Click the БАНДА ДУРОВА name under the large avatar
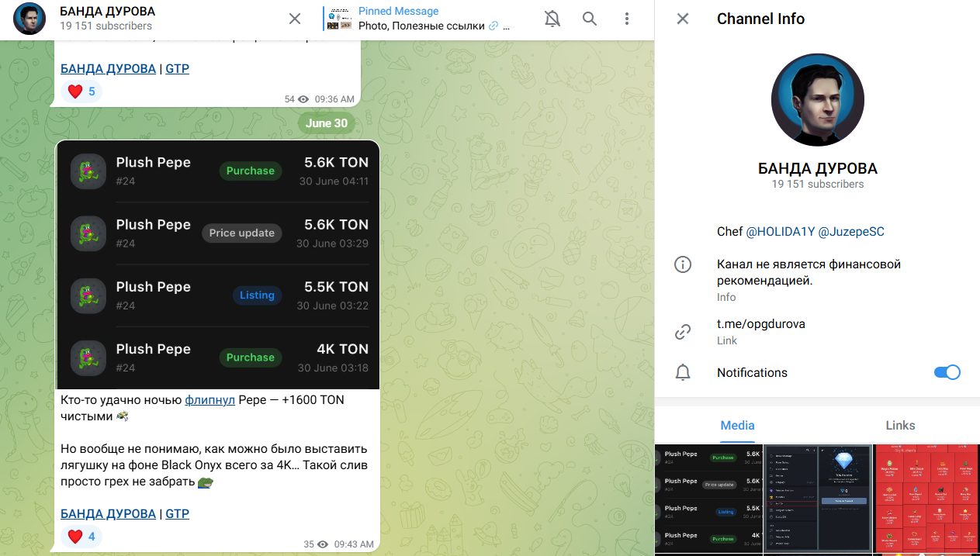 coord(818,169)
